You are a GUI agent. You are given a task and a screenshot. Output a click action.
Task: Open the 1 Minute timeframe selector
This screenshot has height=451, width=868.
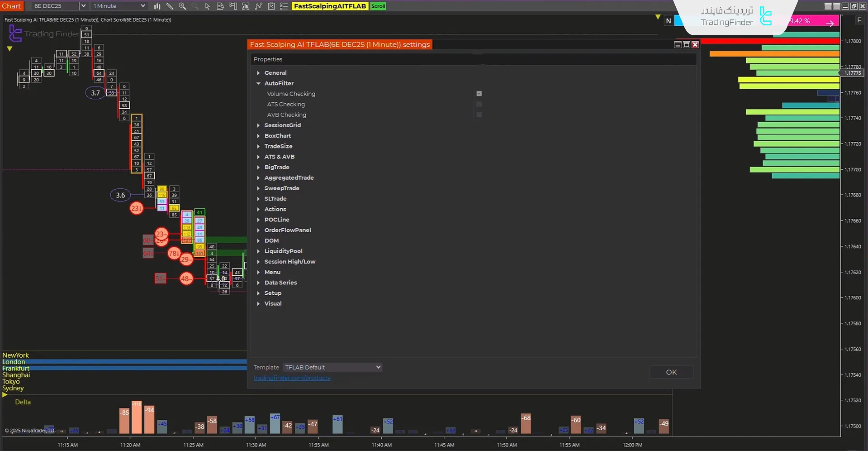(119, 6)
